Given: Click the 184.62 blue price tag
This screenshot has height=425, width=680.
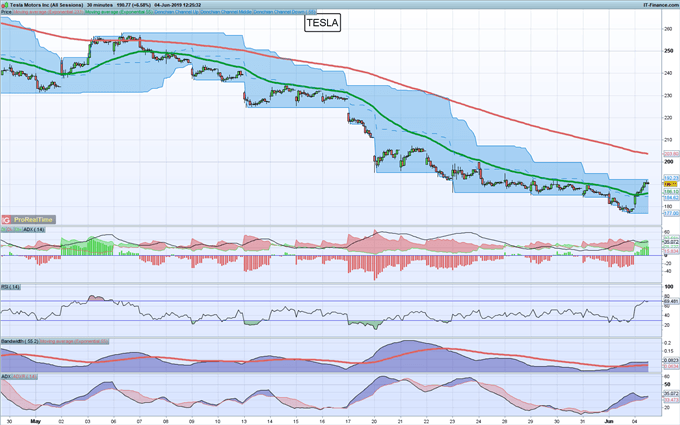Looking at the screenshot, I should pyautogui.click(x=671, y=197).
